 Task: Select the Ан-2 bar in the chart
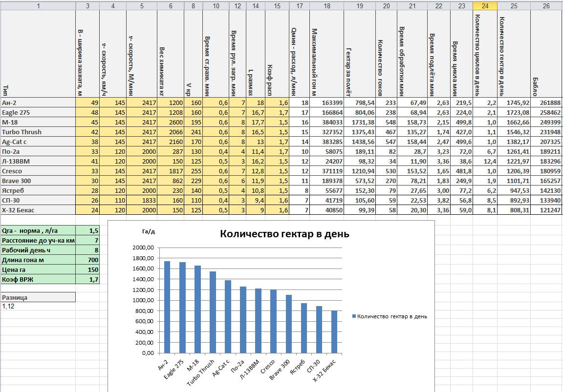pos(167,307)
